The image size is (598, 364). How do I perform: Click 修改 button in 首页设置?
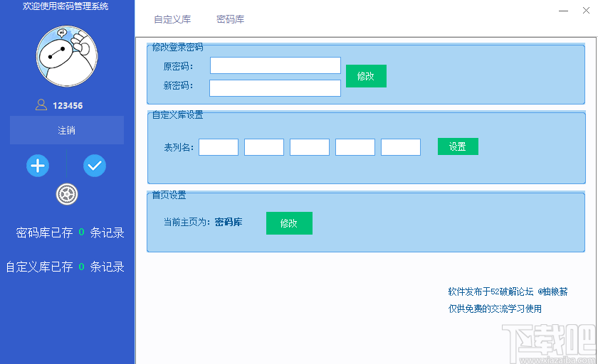(289, 223)
